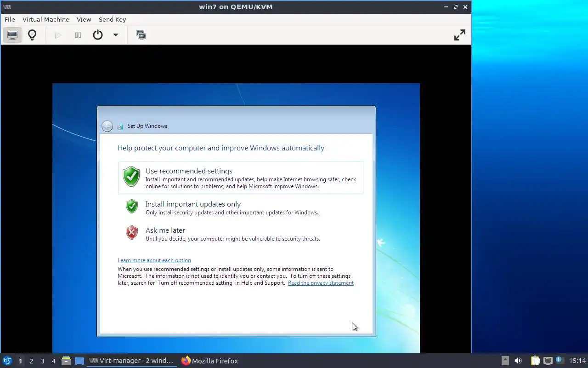
Task: Open the file manager taskbar icon
Action: pos(66,361)
